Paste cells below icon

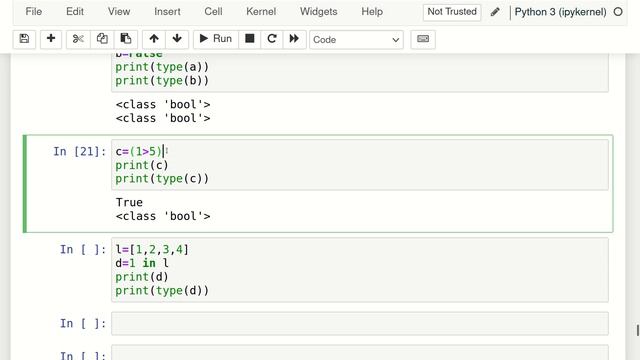click(126, 39)
